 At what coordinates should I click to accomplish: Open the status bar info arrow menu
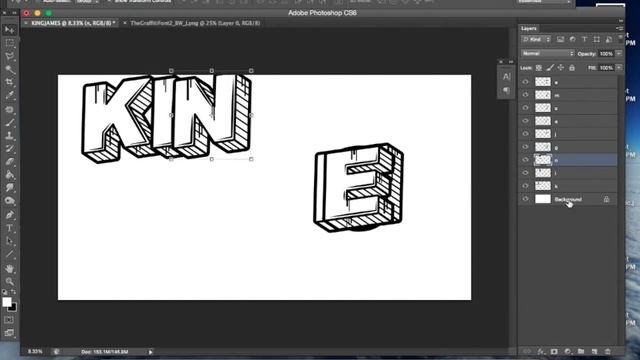click(x=151, y=352)
